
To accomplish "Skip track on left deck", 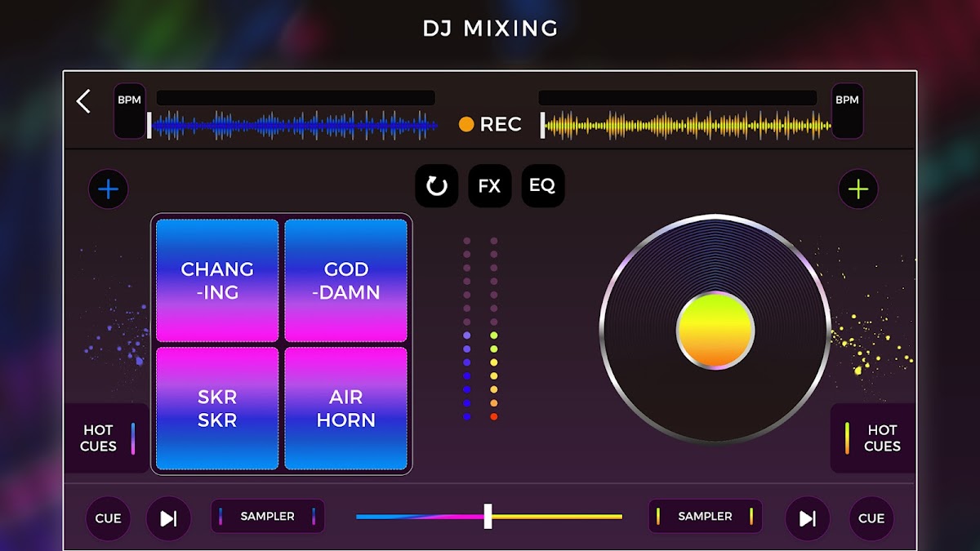I will coord(168,518).
